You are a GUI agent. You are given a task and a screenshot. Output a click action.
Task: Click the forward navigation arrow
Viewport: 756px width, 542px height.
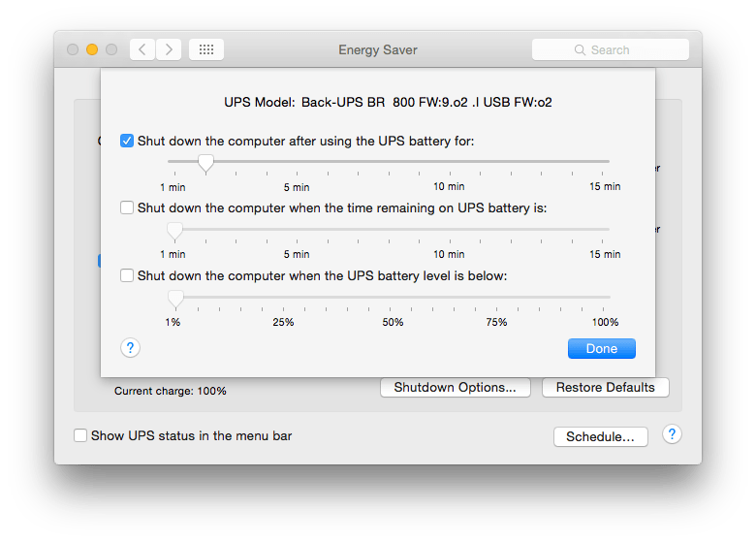pos(169,49)
